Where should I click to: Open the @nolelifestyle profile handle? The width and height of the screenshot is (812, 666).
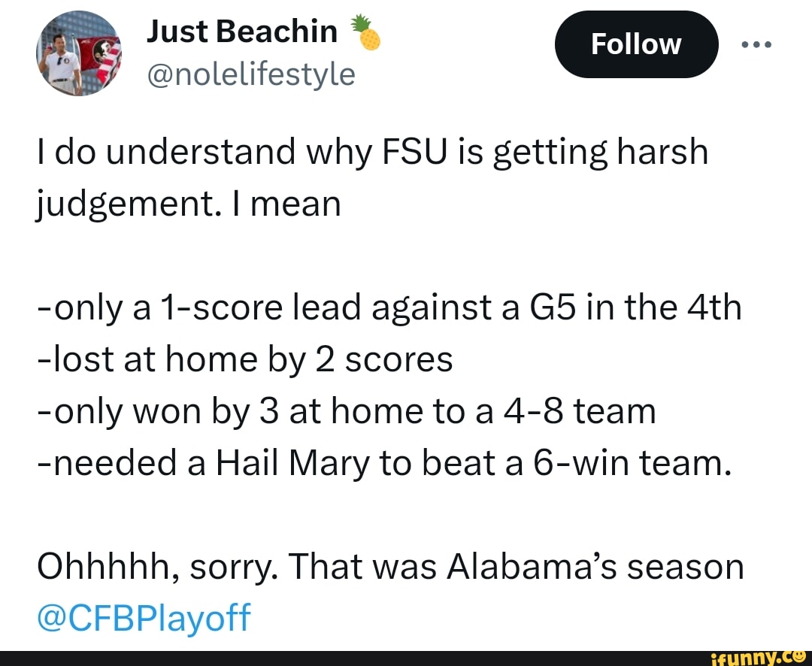click(252, 74)
